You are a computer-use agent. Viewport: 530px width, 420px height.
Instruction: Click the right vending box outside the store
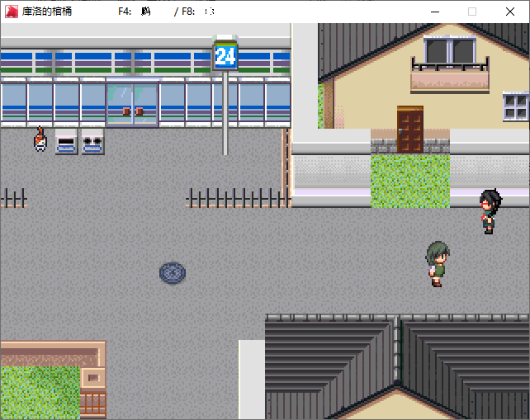click(x=92, y=141)
